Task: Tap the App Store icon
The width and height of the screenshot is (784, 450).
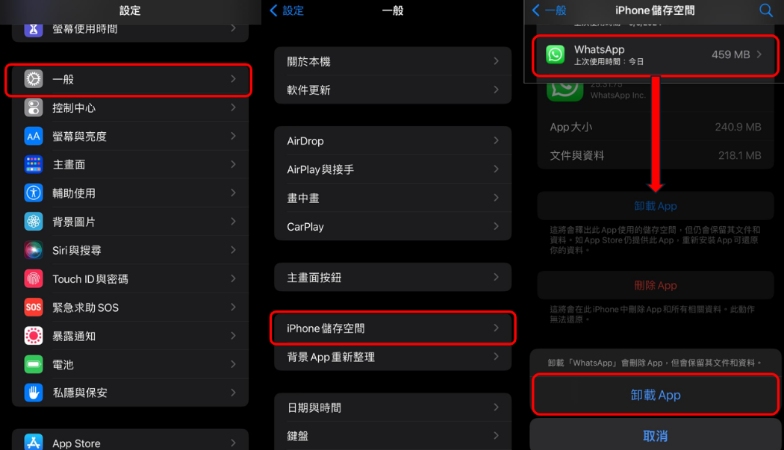Action: 34,442
